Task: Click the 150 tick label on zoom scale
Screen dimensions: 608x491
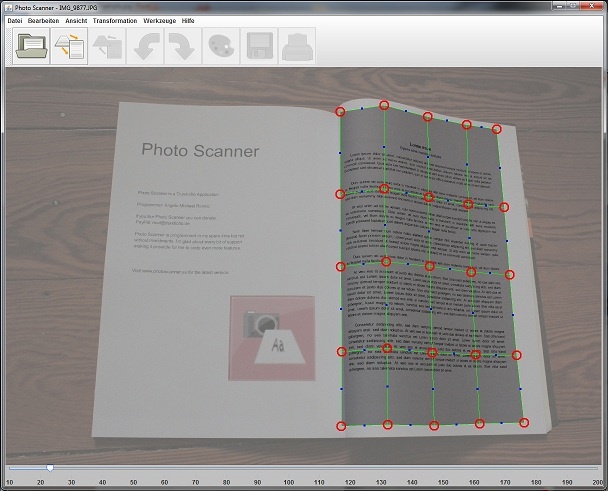Action: click(443, 482)
